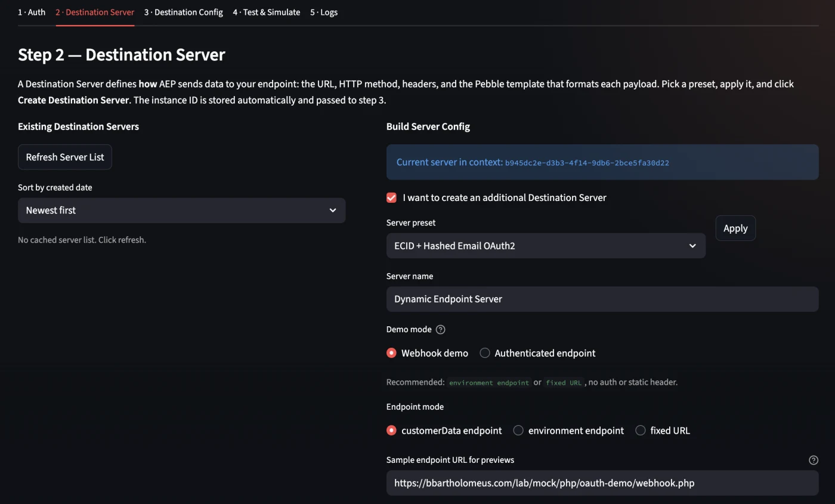The height and width of the screenshot is (504, 835).
Task: Pick the environment endpoint radio button
Action: tap(518, 431)
